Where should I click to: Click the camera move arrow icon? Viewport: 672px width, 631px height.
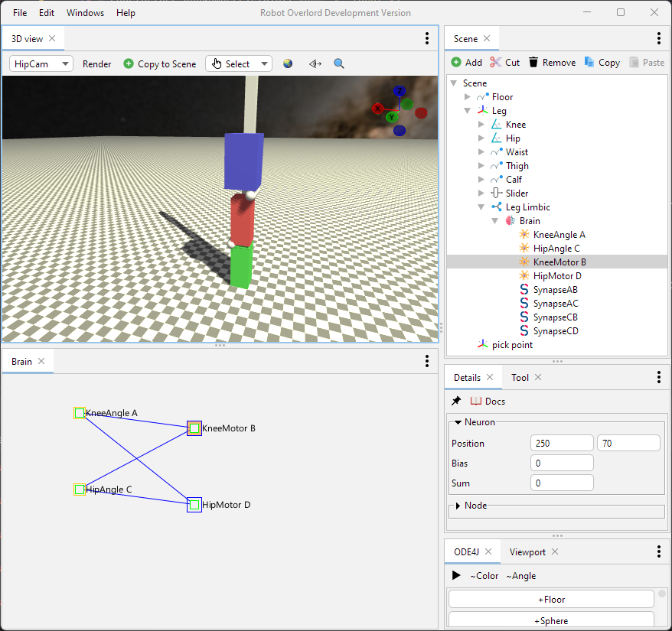coord(315,63)
